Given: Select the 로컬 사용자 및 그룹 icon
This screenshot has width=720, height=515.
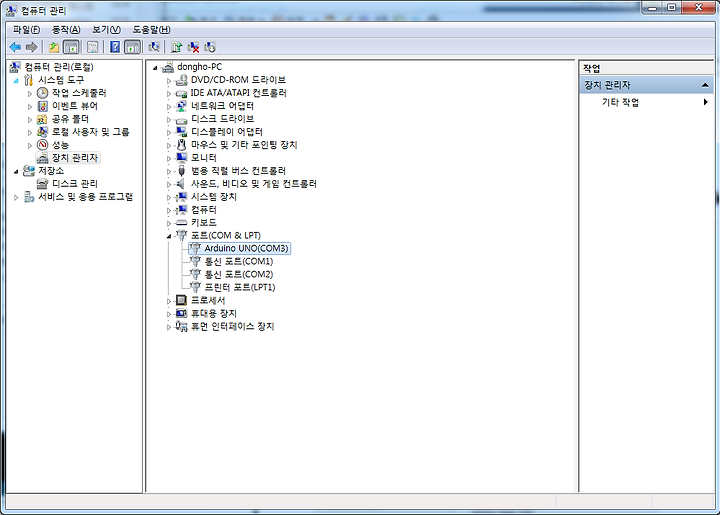Looking at the screenshot, I should click(x=42, y=132).
